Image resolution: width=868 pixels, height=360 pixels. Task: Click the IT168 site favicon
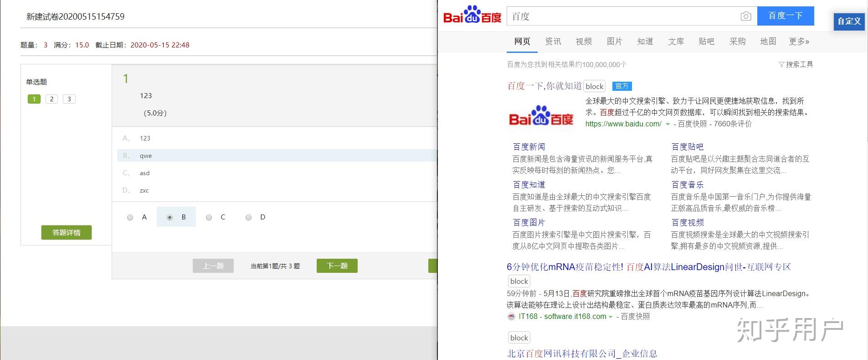(511, 316)
